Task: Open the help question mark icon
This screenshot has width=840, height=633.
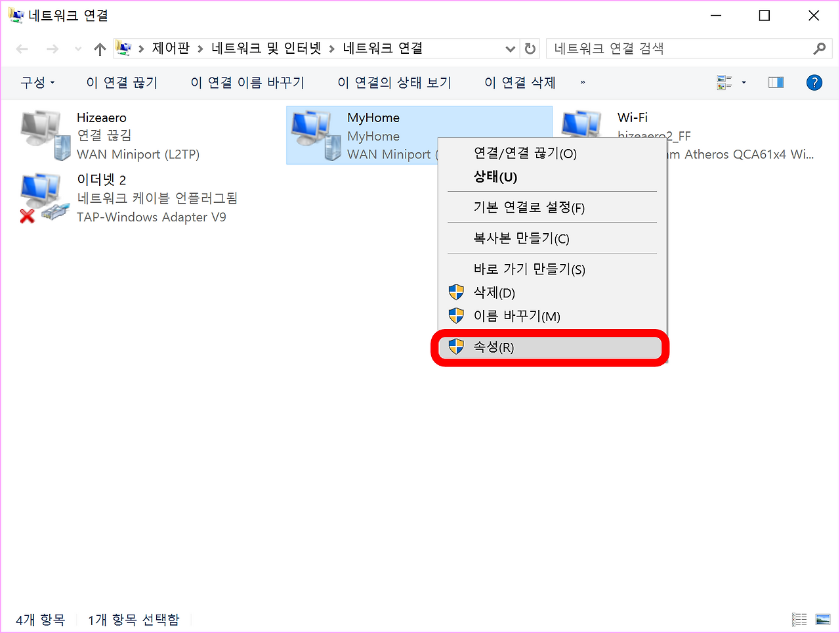Action: [x=814, y=82]
